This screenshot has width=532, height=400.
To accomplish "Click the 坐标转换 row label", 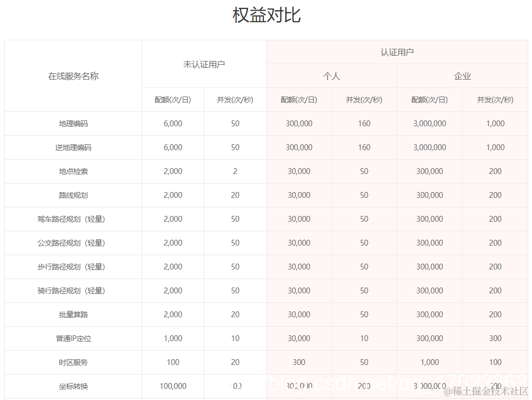I will click(73, 386).
